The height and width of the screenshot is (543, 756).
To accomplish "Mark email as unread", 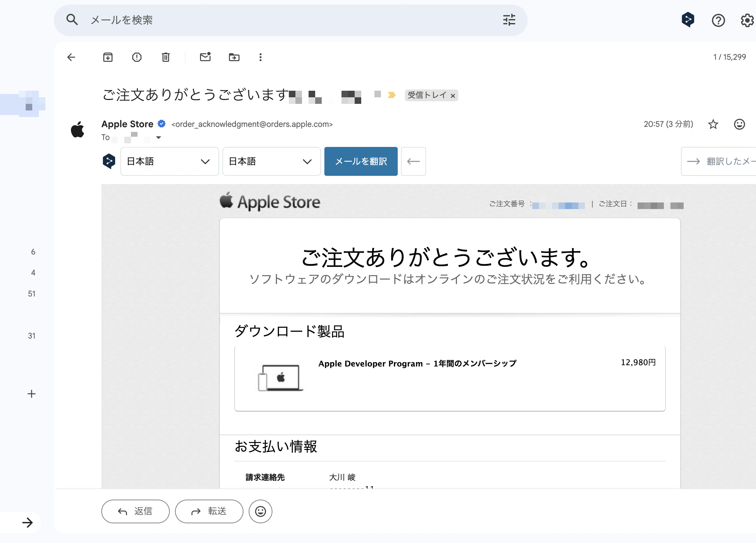I will [205, 57].
